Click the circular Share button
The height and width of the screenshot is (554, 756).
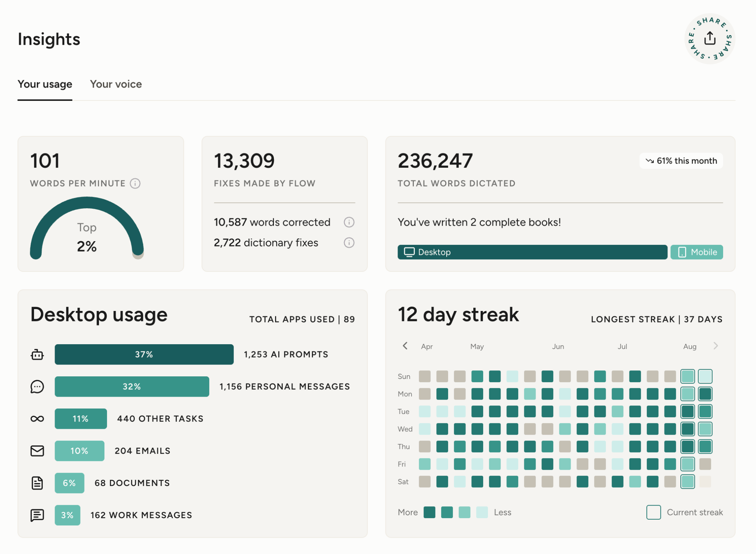coord(709,38)
